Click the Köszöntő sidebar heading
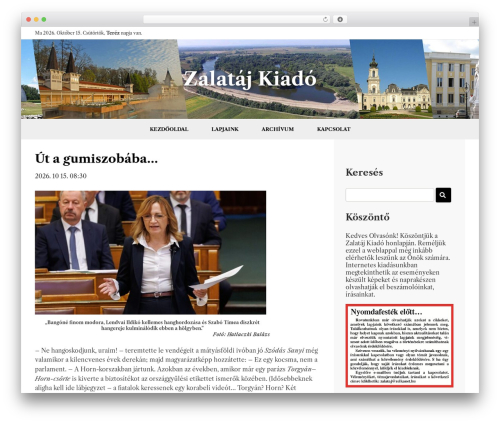This screenshot has width=500, height=423. click(x=367, y=217)
